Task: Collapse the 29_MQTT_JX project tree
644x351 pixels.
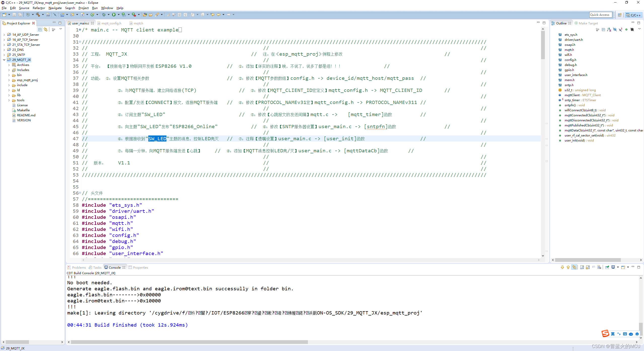Action: pos(4,60)
